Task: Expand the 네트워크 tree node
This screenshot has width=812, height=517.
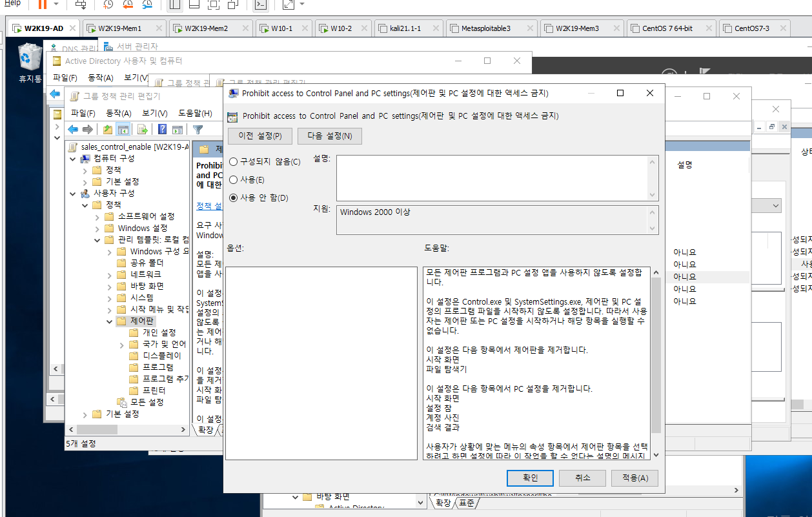Action: [x=109, y=274]
